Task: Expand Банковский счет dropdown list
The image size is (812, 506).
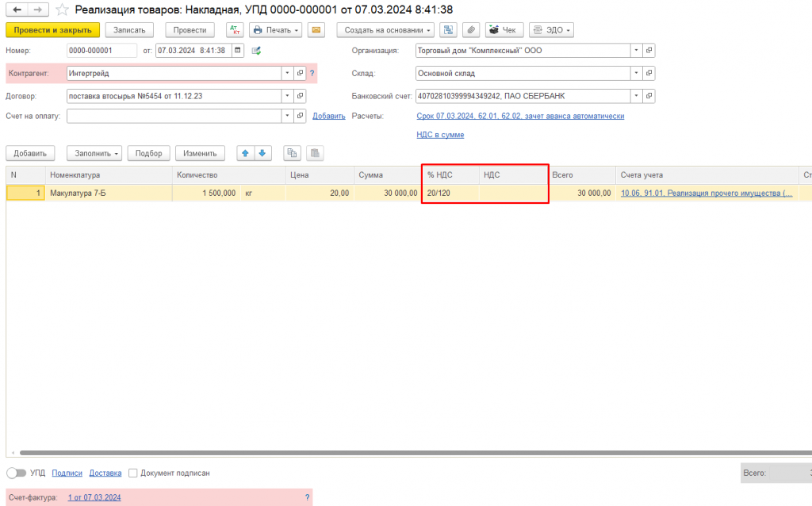Action: pos(637,96)
